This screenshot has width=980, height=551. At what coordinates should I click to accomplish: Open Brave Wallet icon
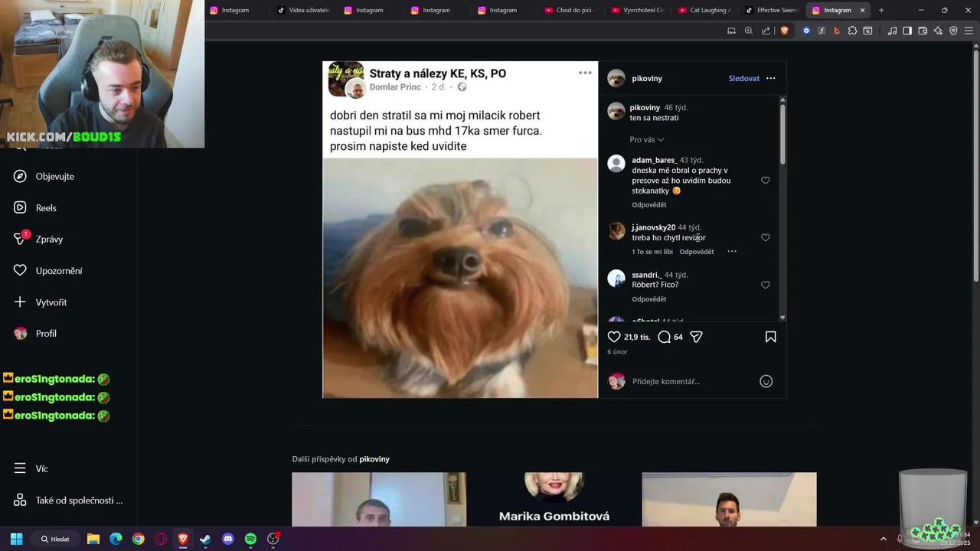coord(923,31)
